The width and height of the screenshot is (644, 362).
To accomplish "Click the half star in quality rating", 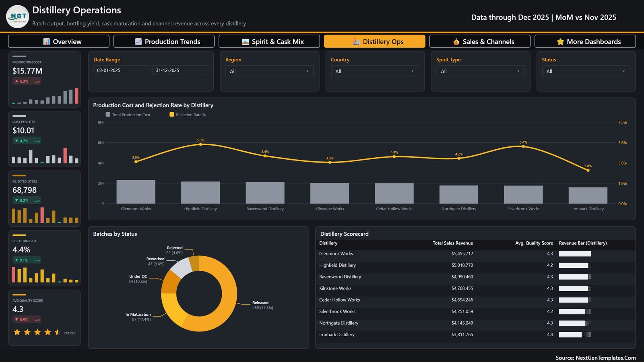I will (58, 332).
